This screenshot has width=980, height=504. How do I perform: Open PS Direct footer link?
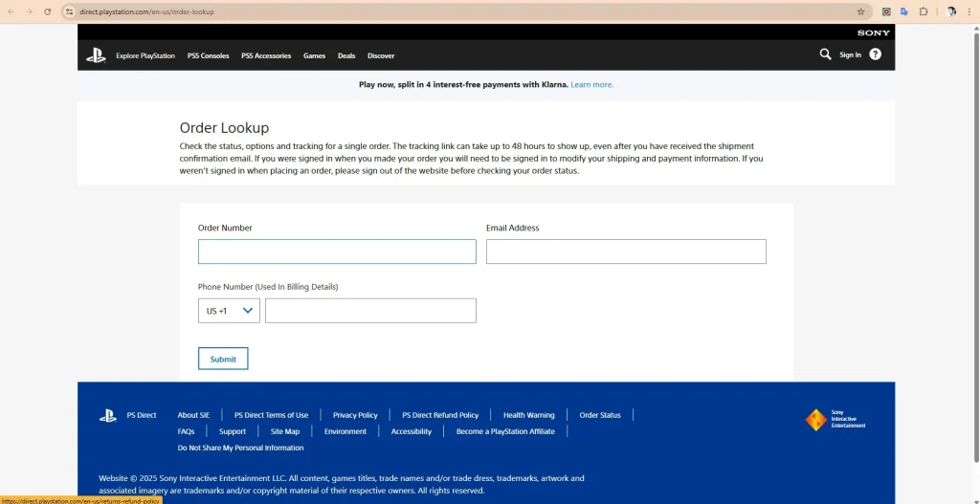pos(142,415)
